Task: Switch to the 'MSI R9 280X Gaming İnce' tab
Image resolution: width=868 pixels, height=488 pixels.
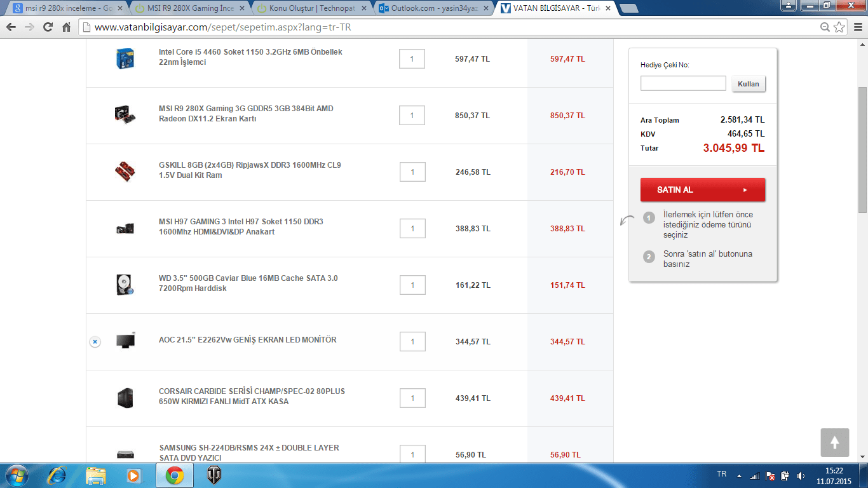Action: coord(189,9)
